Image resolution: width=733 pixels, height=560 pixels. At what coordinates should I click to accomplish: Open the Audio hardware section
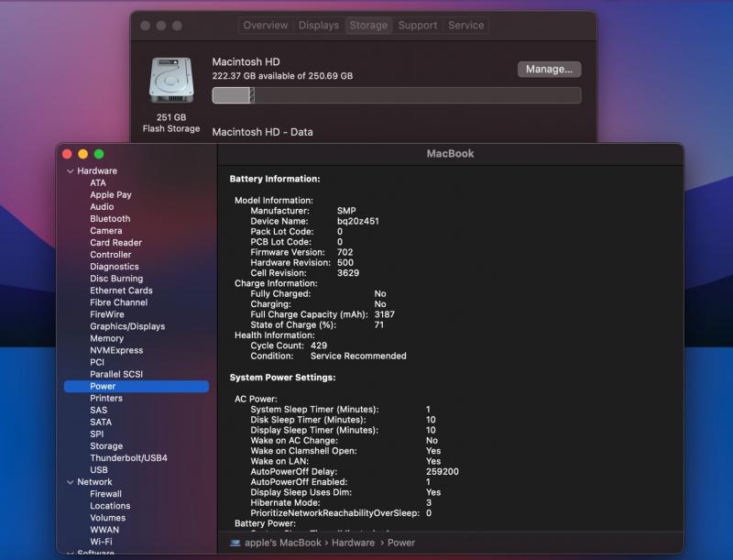pos(102,206)
